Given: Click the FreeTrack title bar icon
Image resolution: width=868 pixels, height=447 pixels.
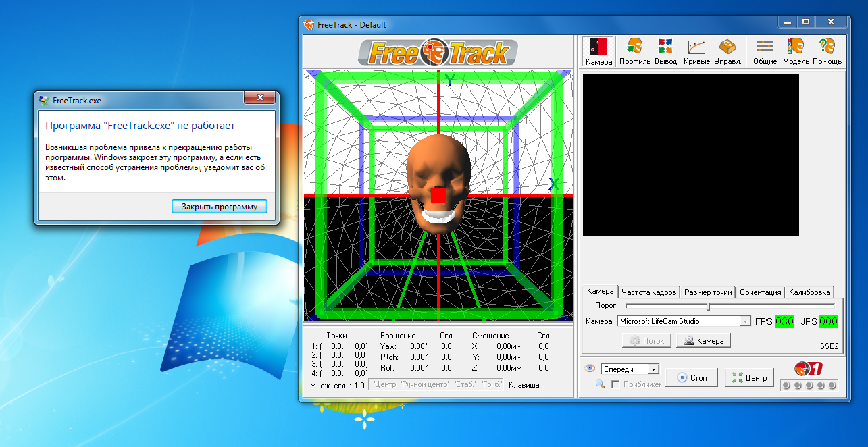Looking at the screenshot, I should [x=309, y=24].
